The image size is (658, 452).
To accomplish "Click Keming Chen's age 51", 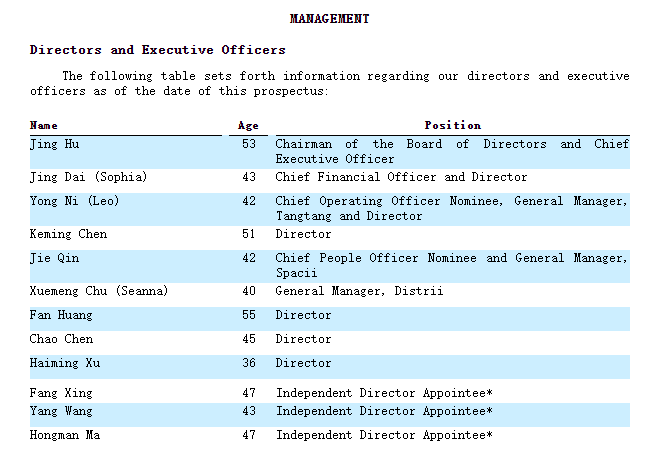I will coord(249,234).
